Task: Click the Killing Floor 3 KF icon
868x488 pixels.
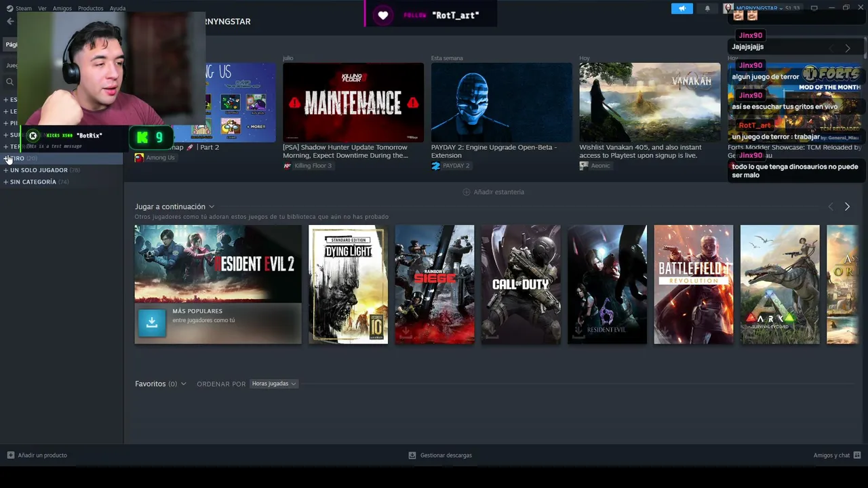Action: [288, 165]
